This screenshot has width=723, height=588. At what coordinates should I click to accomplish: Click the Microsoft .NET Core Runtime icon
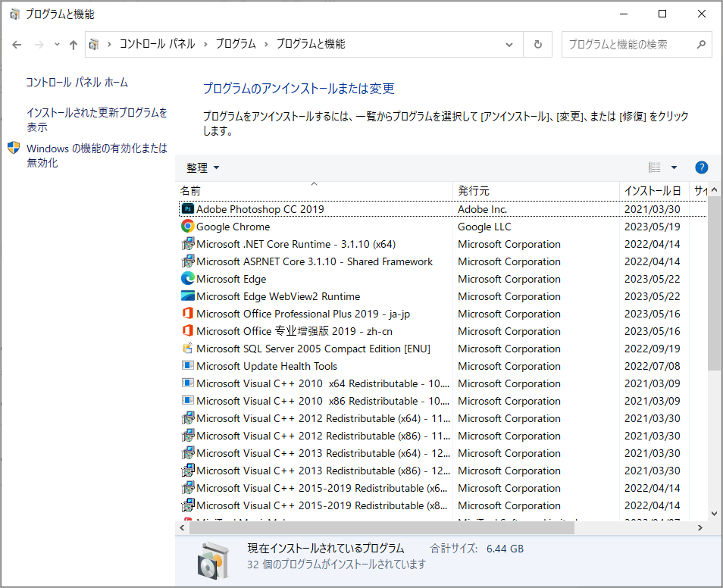point(187,244)
